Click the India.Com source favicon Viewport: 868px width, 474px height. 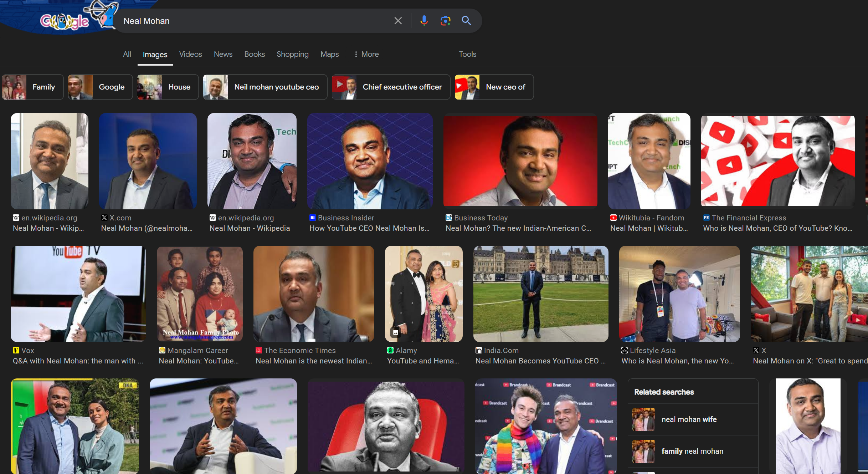pos(479,350)
